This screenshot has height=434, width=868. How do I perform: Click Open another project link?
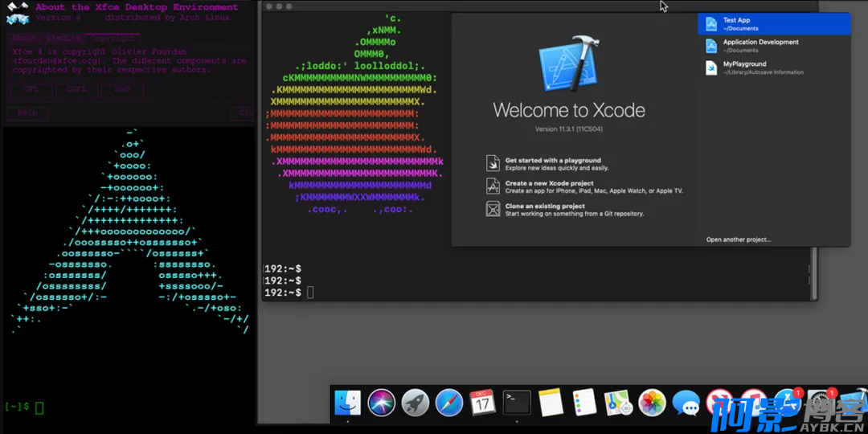[739, 240]
